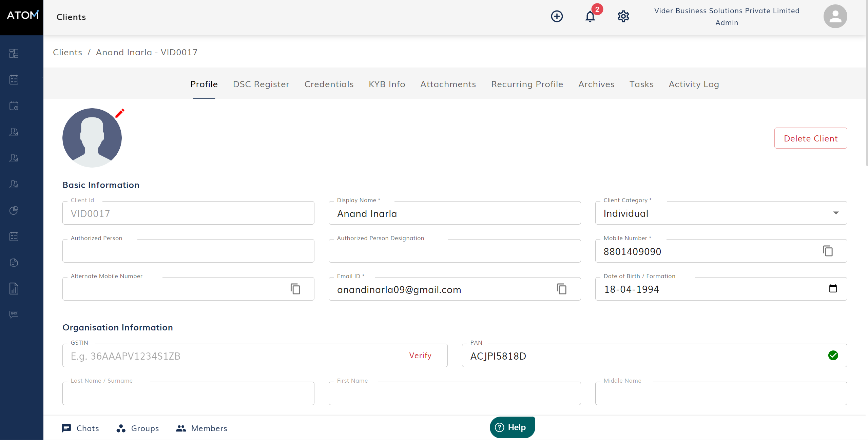868x440 pixels.
Task: Click the Delete Client button
Action: (810, 138)
